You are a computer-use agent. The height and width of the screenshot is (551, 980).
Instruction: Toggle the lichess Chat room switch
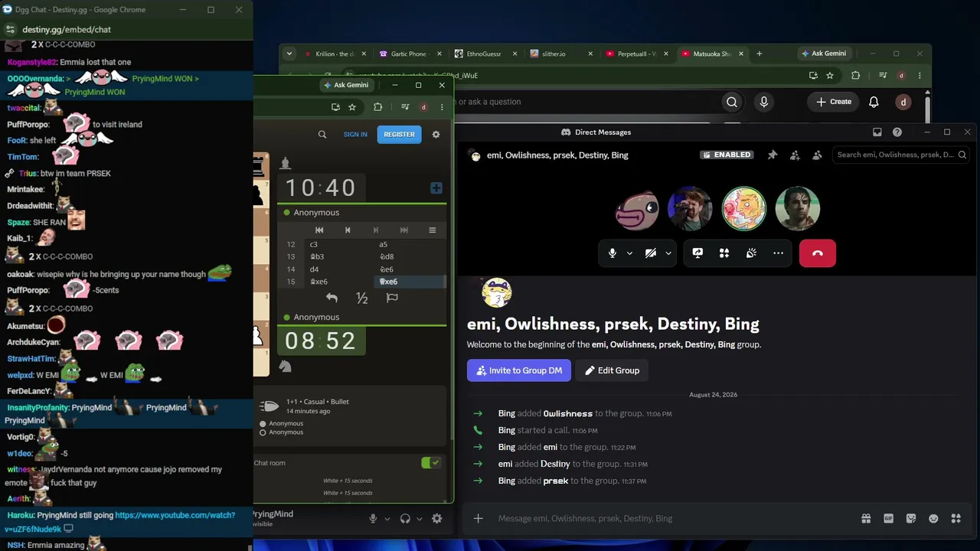[431, 462]
